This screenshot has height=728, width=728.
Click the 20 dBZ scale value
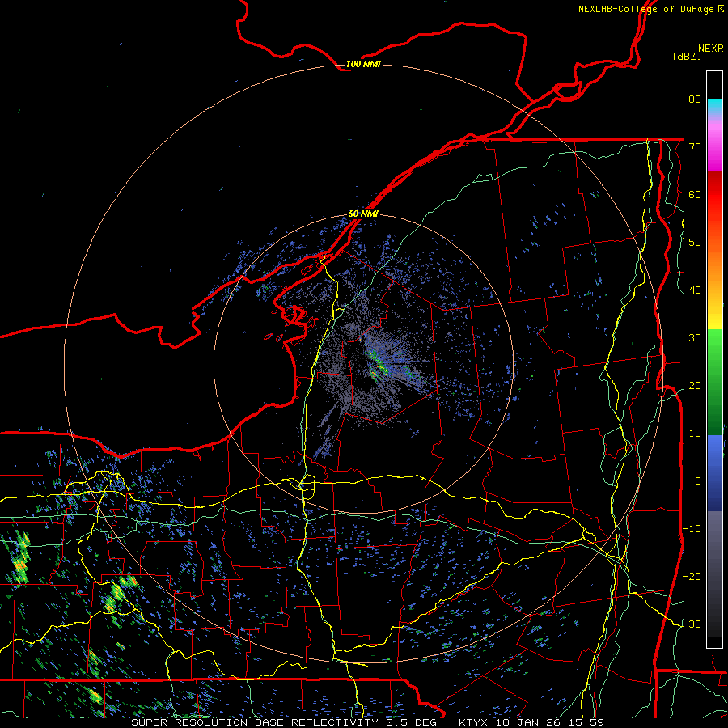(x=695, y=385)
